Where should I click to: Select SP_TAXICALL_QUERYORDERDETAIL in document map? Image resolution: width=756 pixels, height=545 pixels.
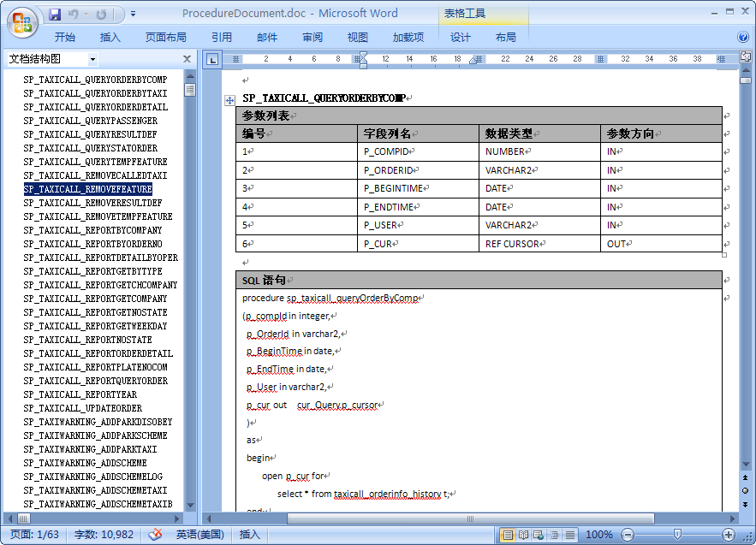point(96,107)
